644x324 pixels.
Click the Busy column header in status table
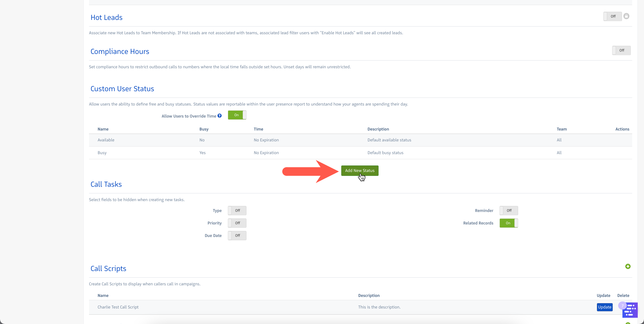point(204,129)
